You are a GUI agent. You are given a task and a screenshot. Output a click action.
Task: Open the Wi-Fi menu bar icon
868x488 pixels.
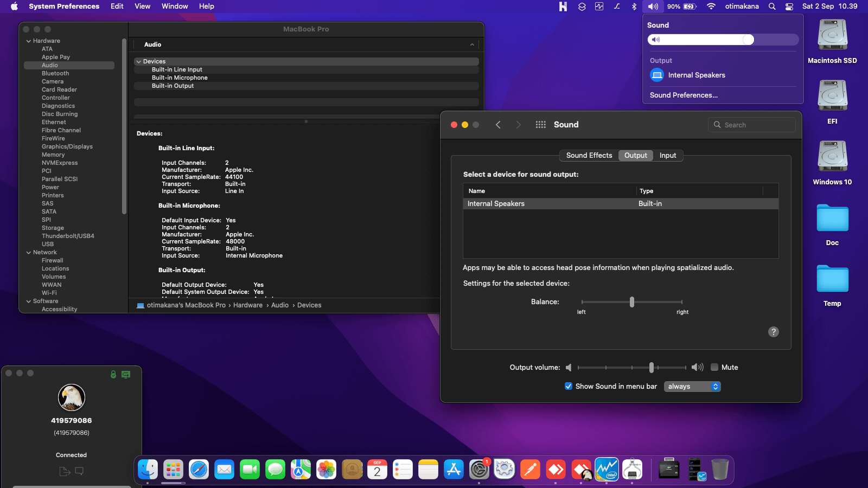coord(711,7)
